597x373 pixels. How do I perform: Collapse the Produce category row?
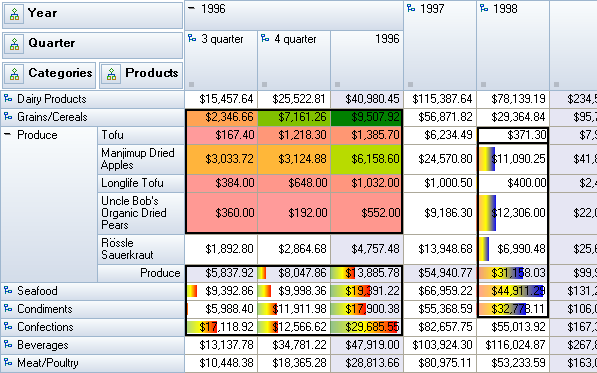coord(8,134)
